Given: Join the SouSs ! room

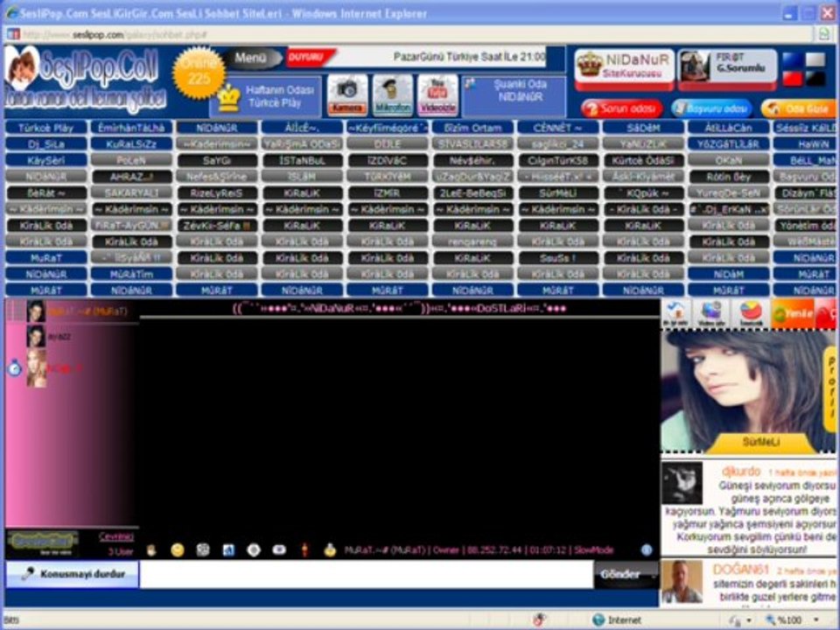Looking at the screenshot, I should pyautogui.click(x=558, y=257).
